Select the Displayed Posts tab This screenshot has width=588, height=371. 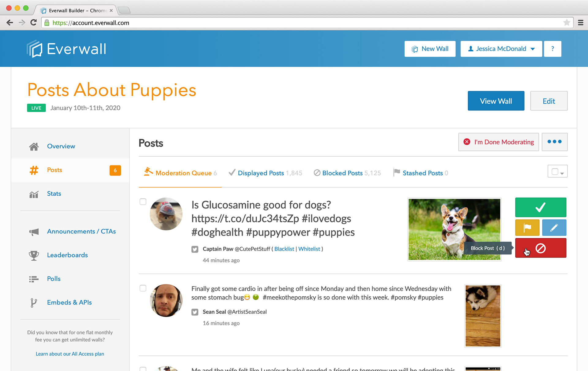tap(261, 173)
